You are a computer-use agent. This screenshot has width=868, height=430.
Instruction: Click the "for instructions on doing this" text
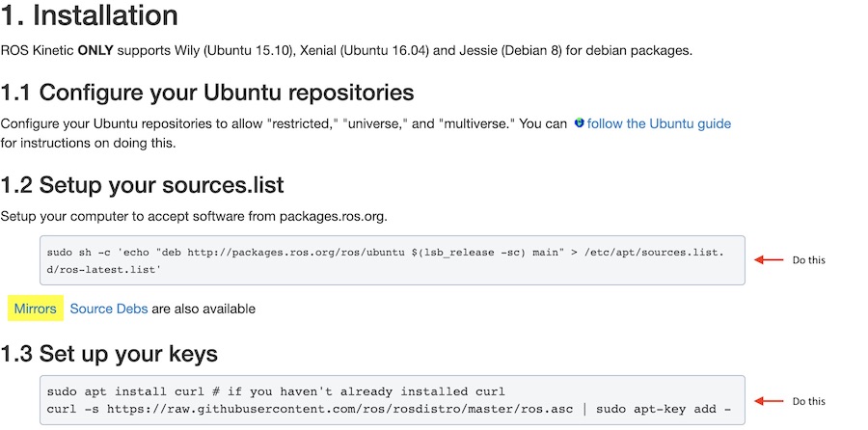click(x=89, y=143)
